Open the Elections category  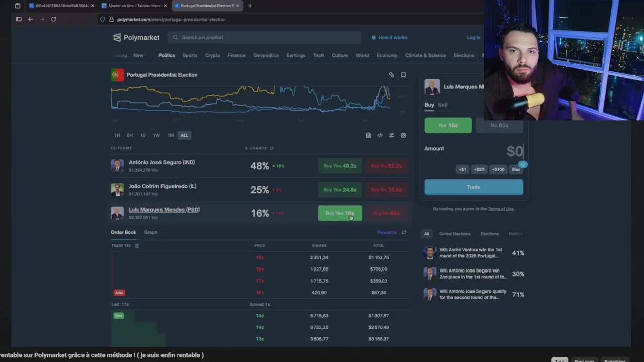click(x=464, y=55)
